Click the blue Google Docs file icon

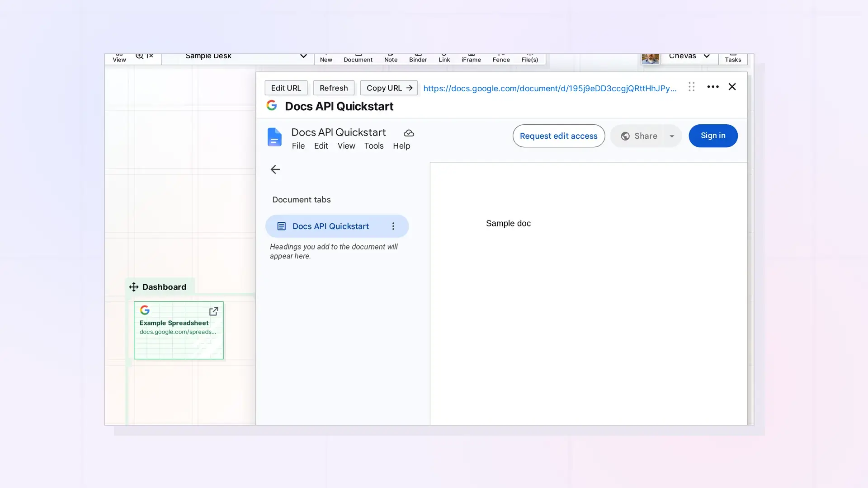point(274,137)
